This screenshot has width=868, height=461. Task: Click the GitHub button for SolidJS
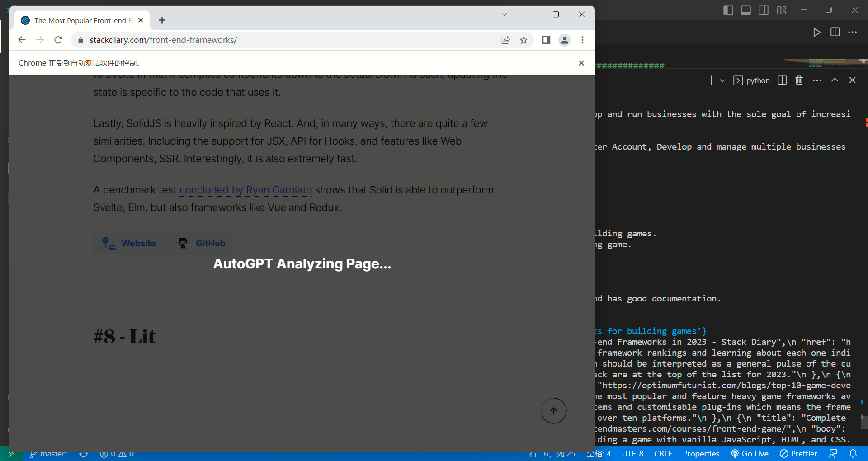(x=201, y=243)
